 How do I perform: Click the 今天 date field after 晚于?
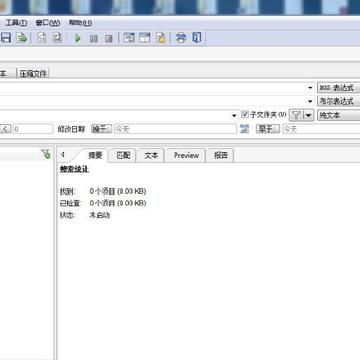(175, 129)
